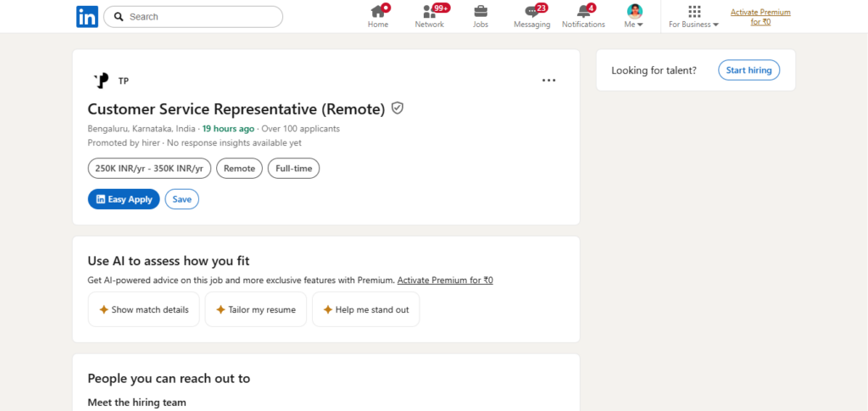Image resolution: width=868 pixels, height=411 pixels.
Task: Click the '19 hours ago' posting time
Action: (228, 129)
